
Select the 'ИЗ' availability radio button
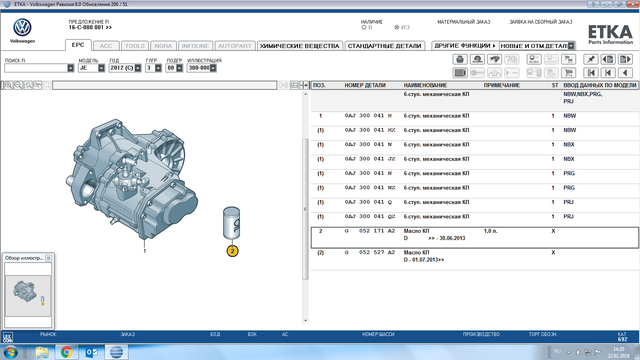[x=396, y=27]
